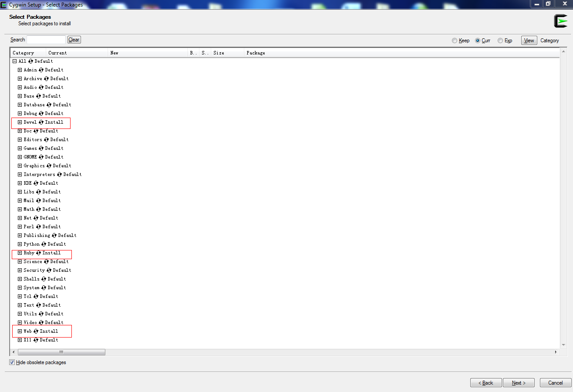Cycle the Net category action icon

point(36,218)
